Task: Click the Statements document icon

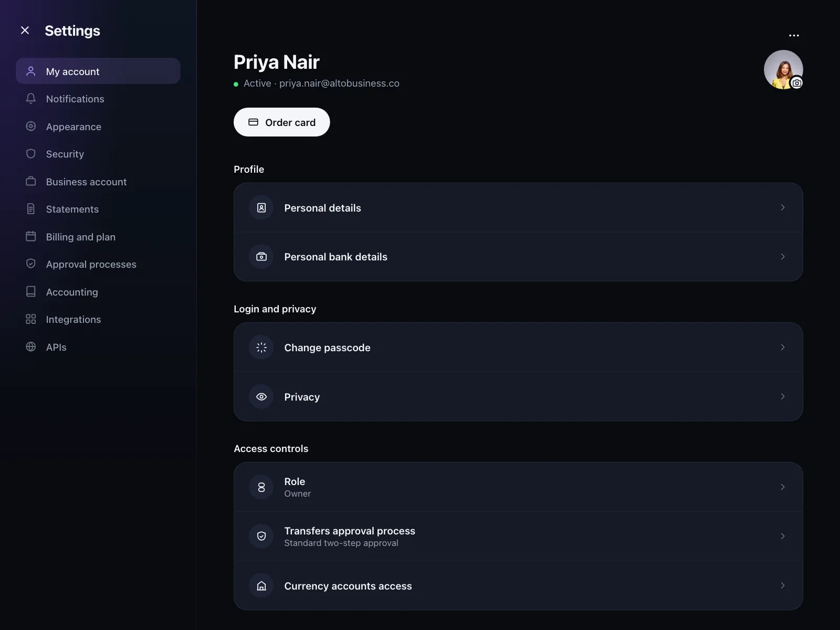Action: tap(31, 209)
